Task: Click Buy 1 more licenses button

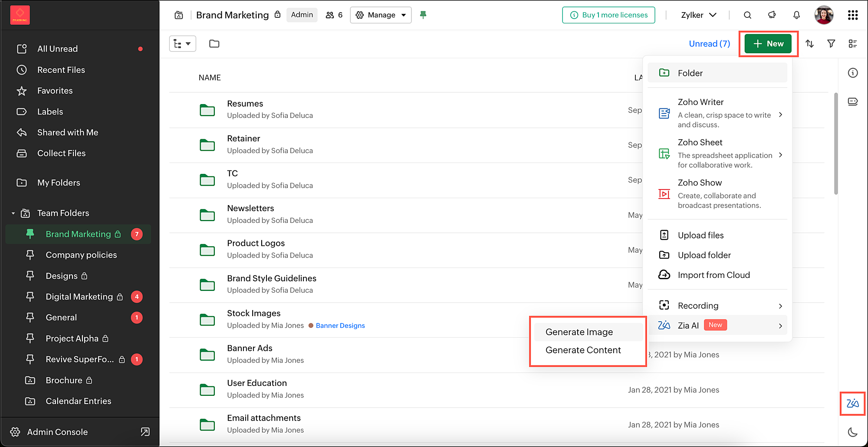Action: pos(608,15)
